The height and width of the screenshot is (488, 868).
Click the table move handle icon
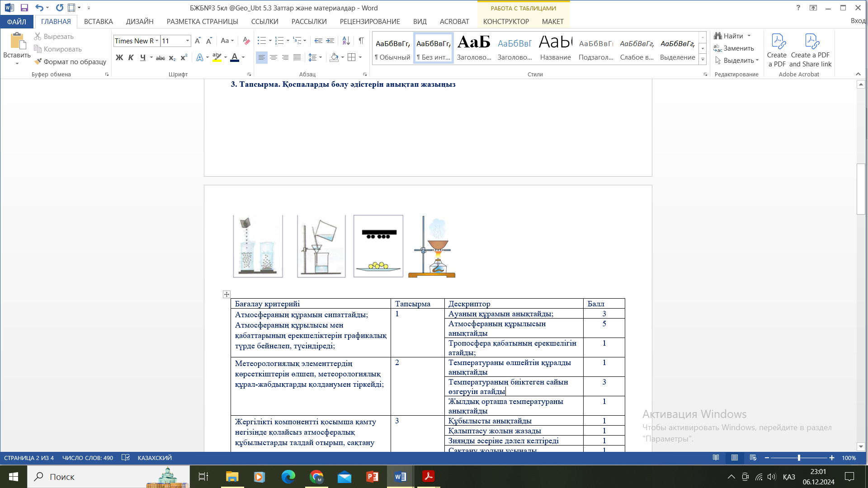click(x=226, y=294)
